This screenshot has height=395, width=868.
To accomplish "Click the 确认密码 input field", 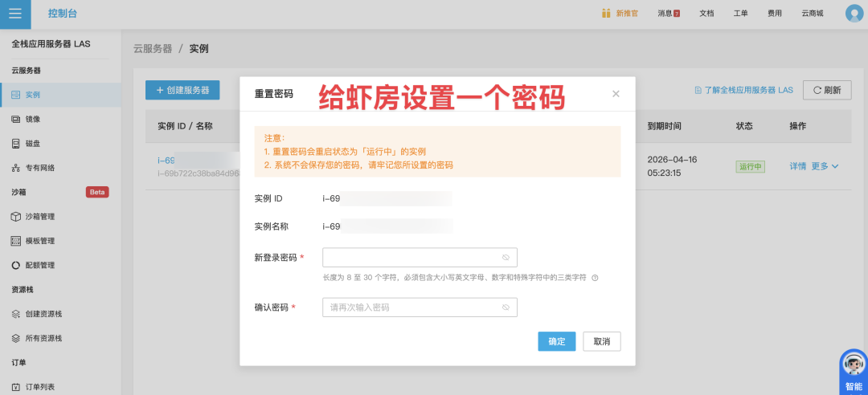I will click(x=410, y=307).
